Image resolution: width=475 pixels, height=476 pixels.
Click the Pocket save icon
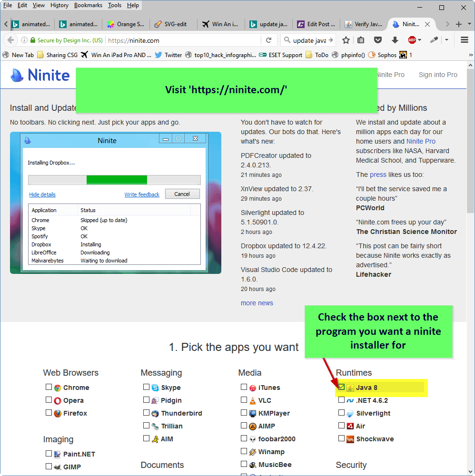click(378, 40)
